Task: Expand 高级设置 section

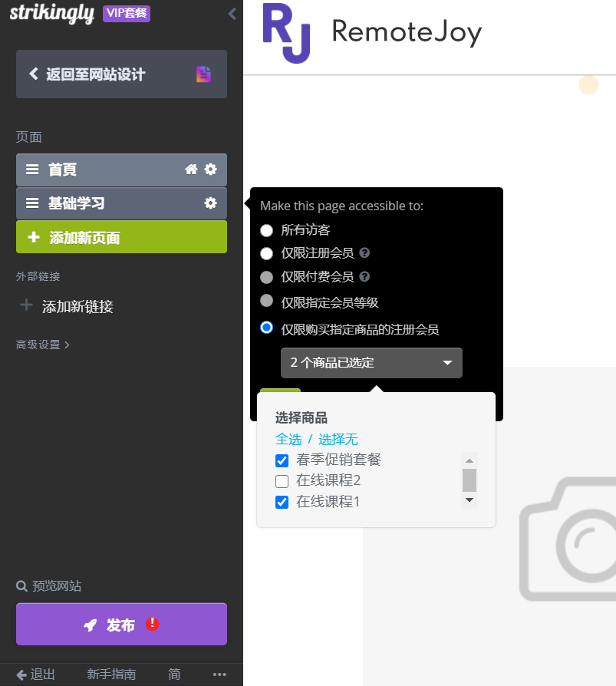Action: tap(42, 345)
